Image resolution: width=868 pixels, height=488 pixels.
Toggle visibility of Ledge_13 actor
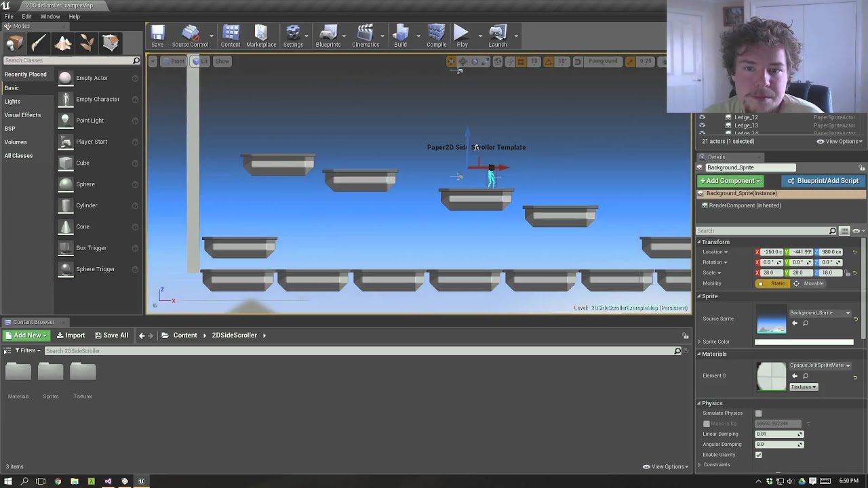point(702,125)
